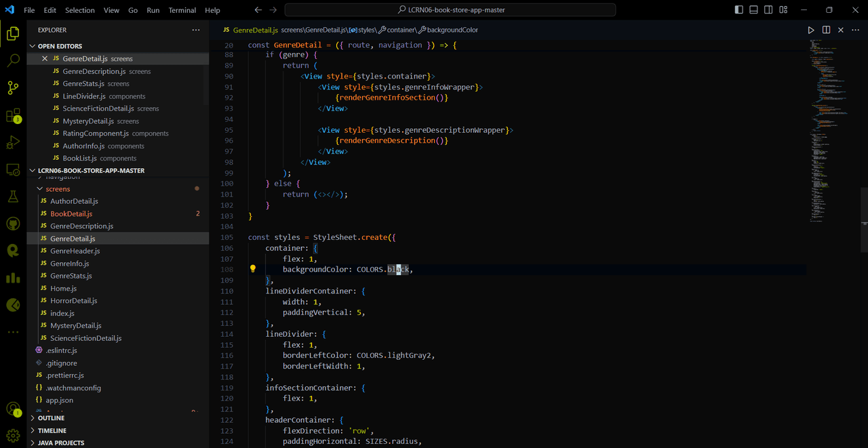Toggle the Secondary Side Bar layout button
Viewport: 868px width, 448px height.
click(768, 10)
